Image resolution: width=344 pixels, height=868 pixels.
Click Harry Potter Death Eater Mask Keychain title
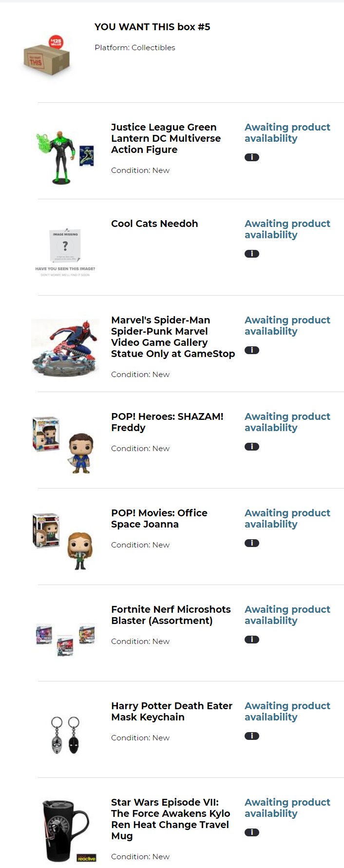coord(172,711)
